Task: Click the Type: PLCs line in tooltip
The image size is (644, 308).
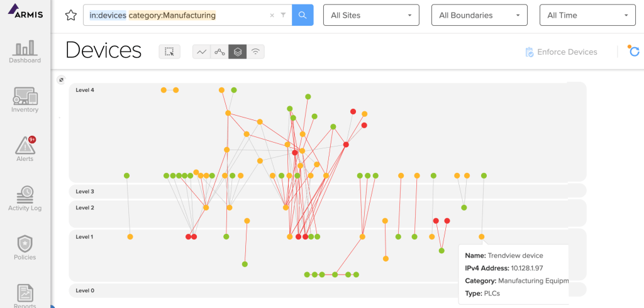Action: [x=482, y=293]
